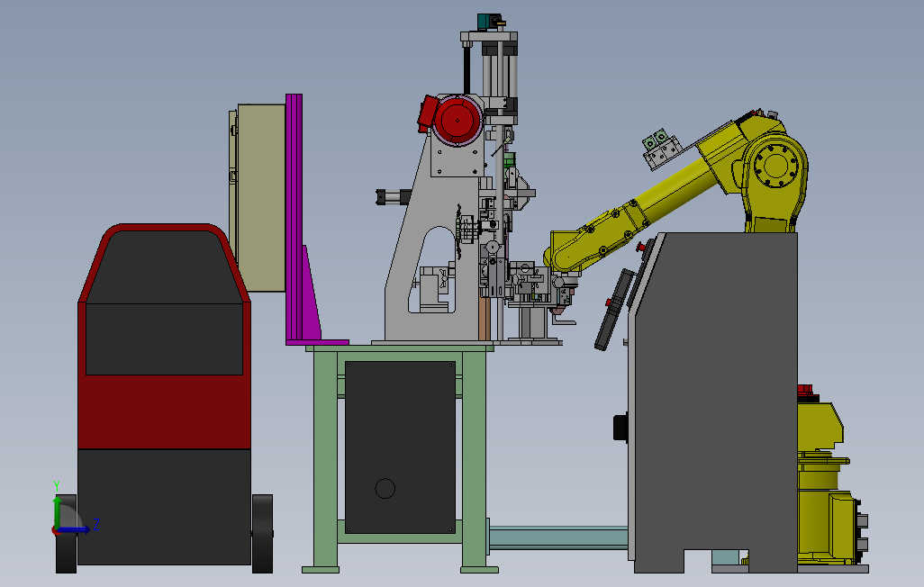Image resolution: width=924 pixels, height=587 pixels.
Task: Select the pneumatic cylinder left of gray frame
Action: tap(394, 196)
